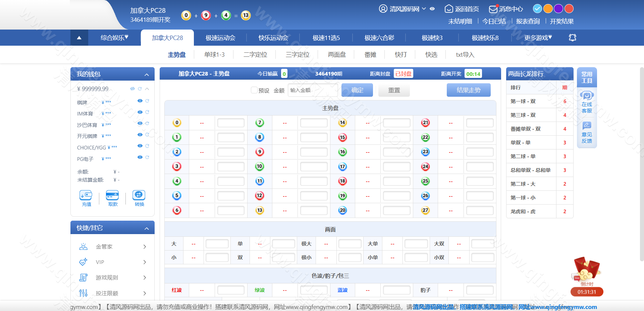
Task: Expand the VIP menu item arrow
Action: pos(145,262)
